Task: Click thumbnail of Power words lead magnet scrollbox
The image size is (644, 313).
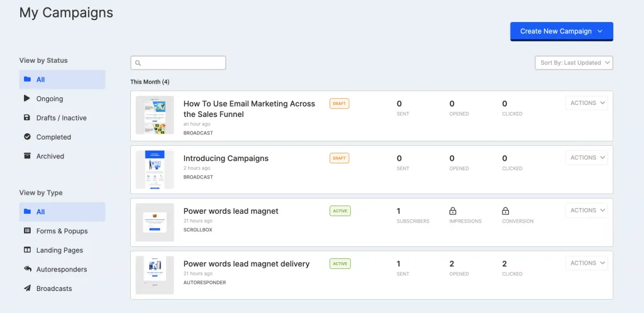Action: (155, 222)
